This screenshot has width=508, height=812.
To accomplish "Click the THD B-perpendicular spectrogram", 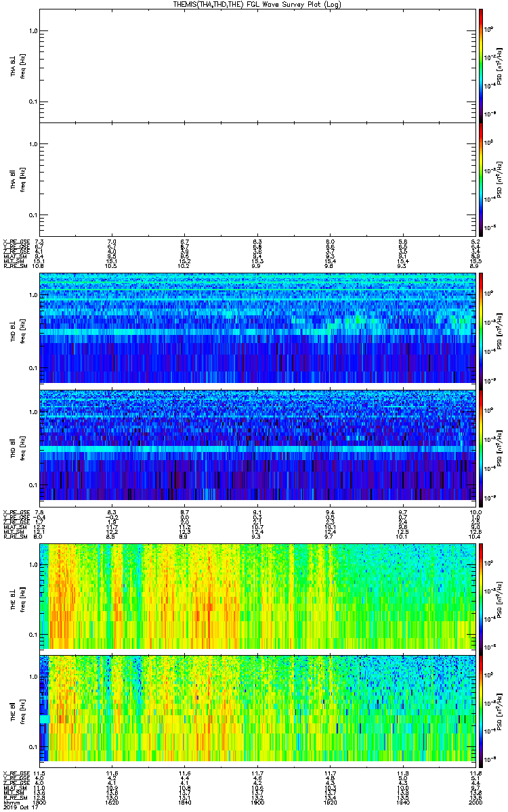I will 257,328.
